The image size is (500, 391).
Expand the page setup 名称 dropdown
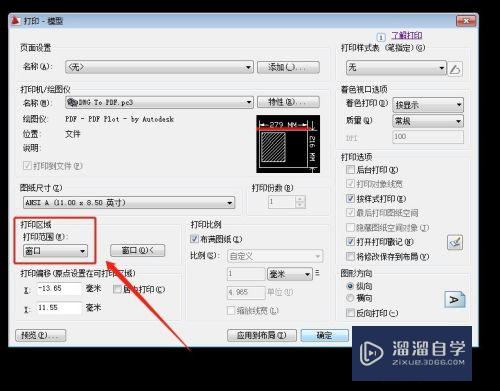[x=159, y=67]
